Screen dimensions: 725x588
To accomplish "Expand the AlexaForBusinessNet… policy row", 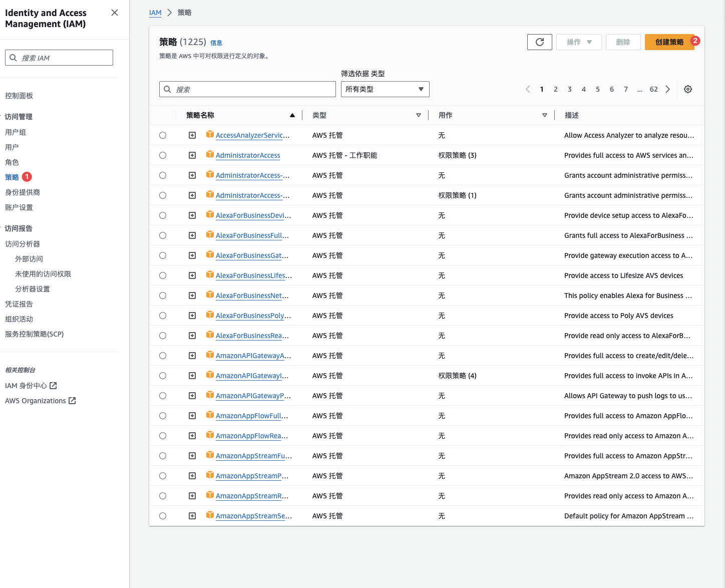I will click(192, 296).
